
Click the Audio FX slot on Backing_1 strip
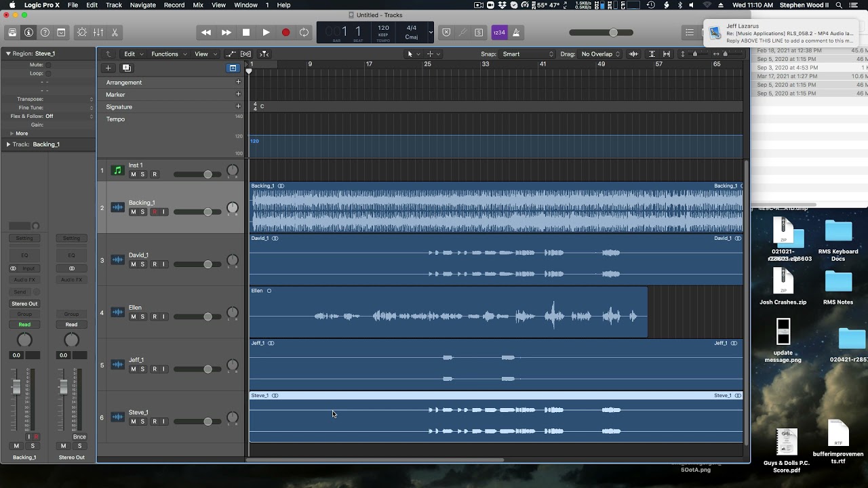24,280
